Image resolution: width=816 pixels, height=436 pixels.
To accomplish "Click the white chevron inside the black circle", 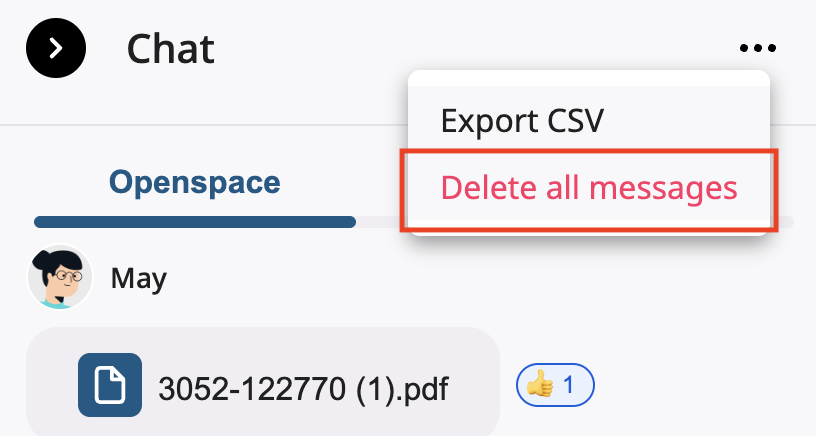I will click(x=56, y=48).
